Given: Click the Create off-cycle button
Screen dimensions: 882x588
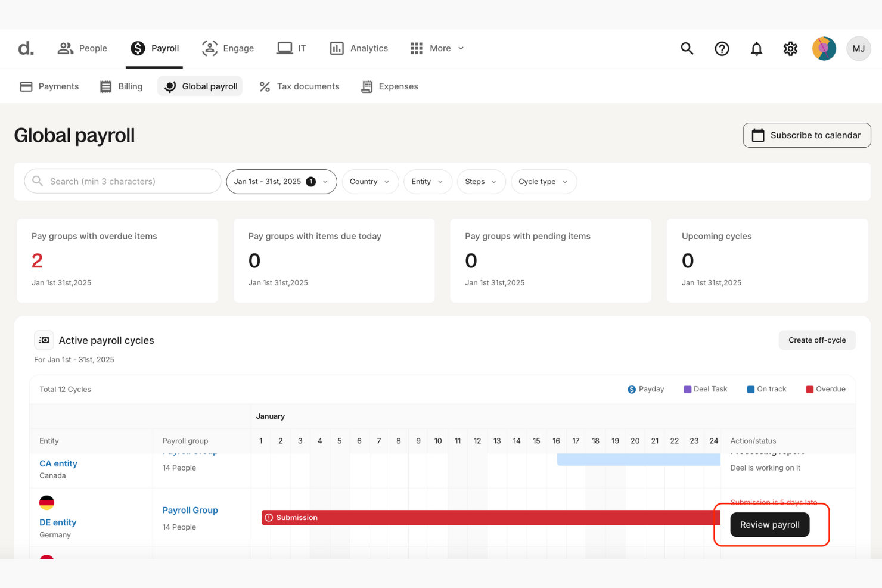Looking at the screenshot, I should (x=817, y=340).
